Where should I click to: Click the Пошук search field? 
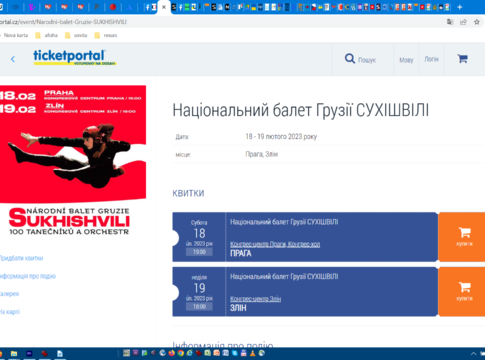pos(367,60)
